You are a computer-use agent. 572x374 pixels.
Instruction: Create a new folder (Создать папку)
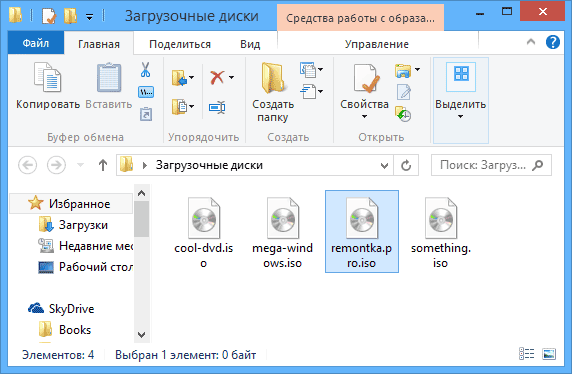[273, 93]
